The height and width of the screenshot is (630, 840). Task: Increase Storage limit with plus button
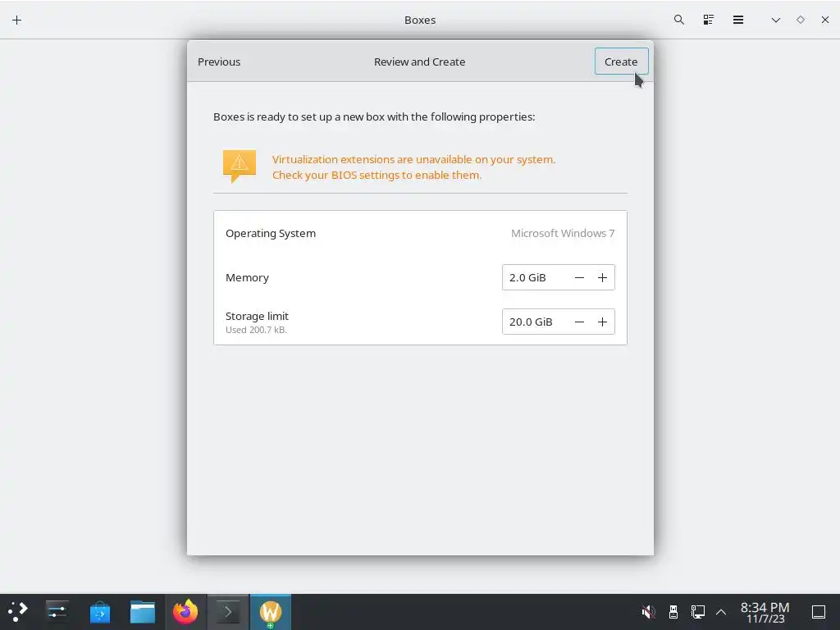pos(602,322)
